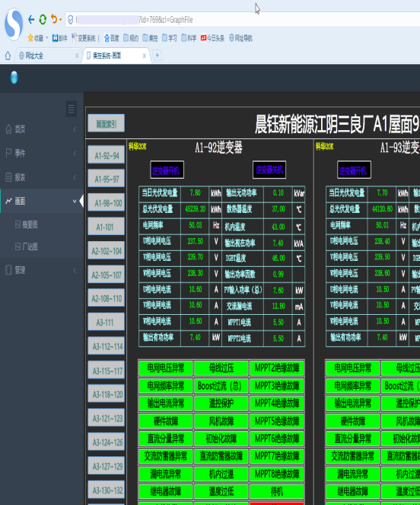Open the 集控 bookmark folder
420x505 pixels.
150,38
